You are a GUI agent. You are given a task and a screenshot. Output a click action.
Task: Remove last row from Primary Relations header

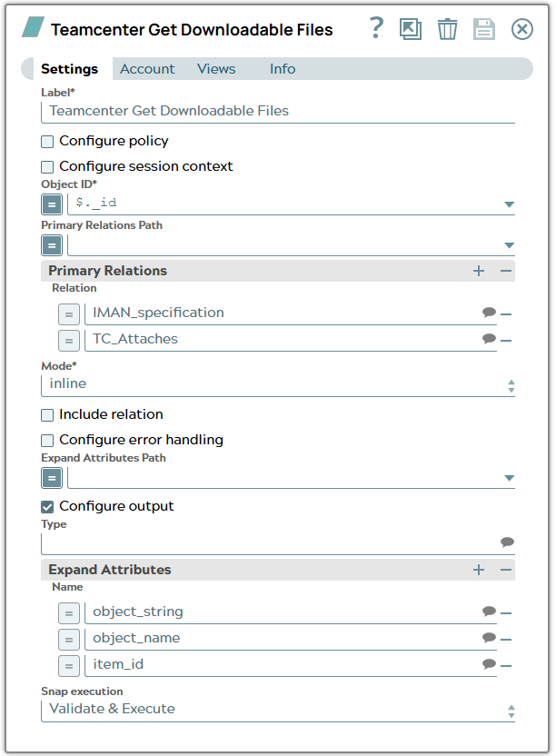[505, 271]
